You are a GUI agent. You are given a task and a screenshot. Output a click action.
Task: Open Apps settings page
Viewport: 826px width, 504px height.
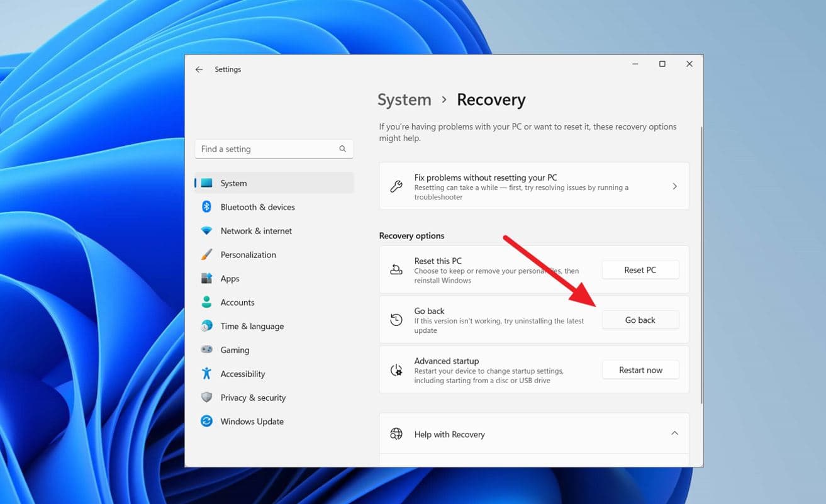274,279
